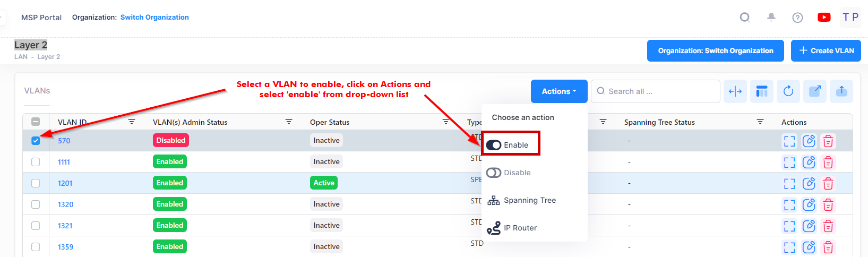Click the Create VLAN button
The image size is (868, 257).
826,51
